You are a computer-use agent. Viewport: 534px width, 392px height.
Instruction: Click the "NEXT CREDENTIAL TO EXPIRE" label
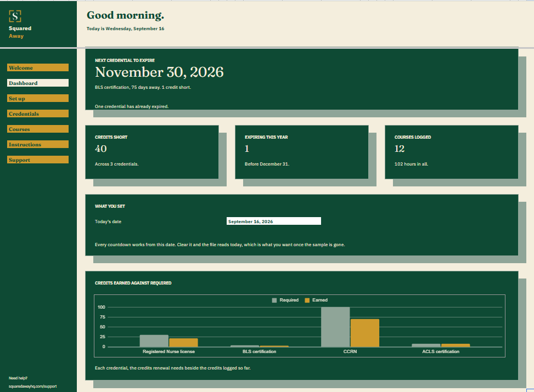coord(125,60)
